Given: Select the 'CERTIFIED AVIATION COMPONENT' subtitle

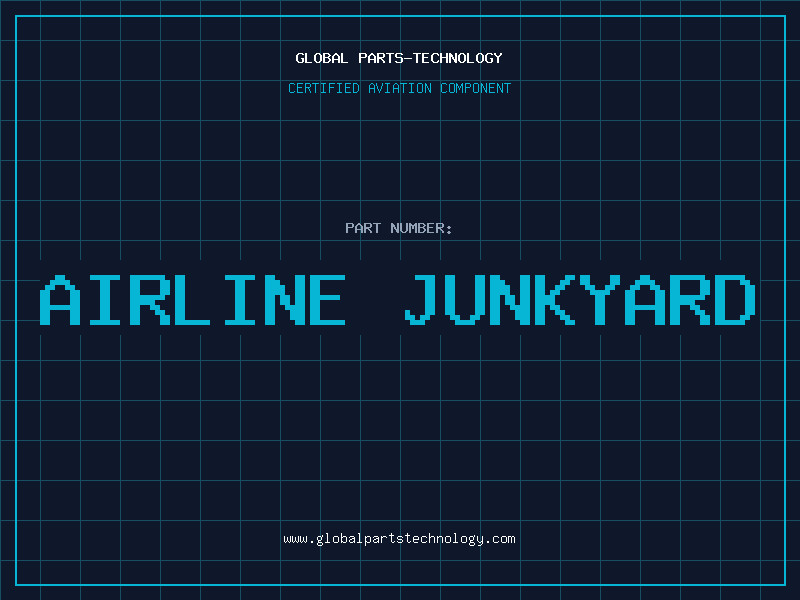Looking at the screenshot, I should [399, 88].
